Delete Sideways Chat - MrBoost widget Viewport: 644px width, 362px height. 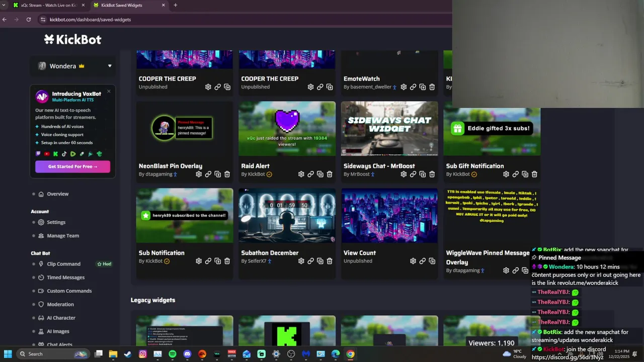pos(432,174)
